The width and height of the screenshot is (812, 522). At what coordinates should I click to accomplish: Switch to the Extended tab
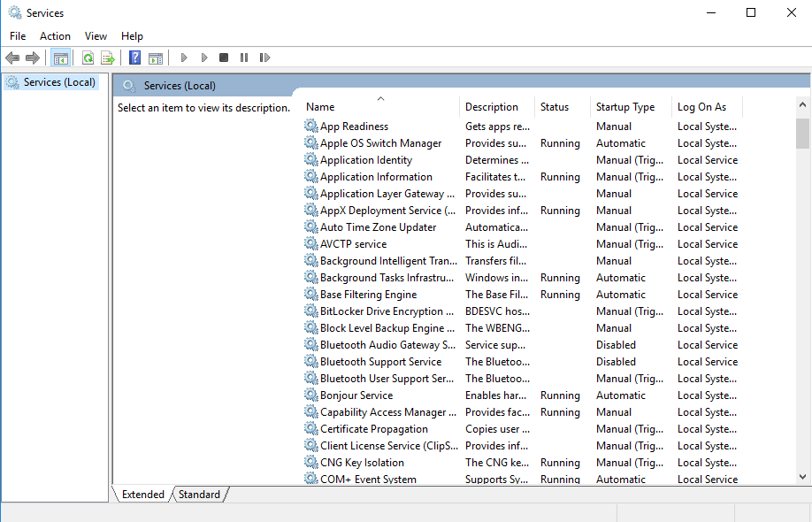(142, 495)
